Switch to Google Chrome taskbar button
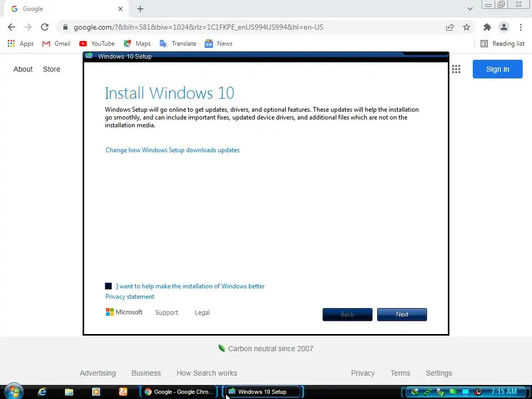 point(179,392)
